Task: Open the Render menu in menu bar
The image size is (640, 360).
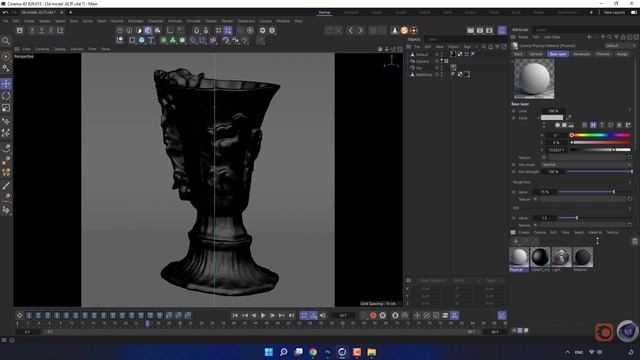Action: [x=227, y=21]
